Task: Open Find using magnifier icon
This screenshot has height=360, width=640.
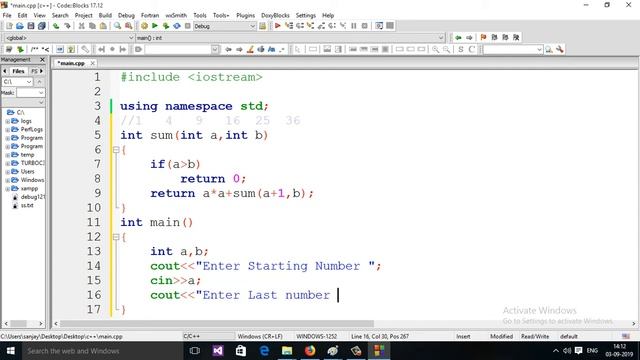Action: pos(118,26)
